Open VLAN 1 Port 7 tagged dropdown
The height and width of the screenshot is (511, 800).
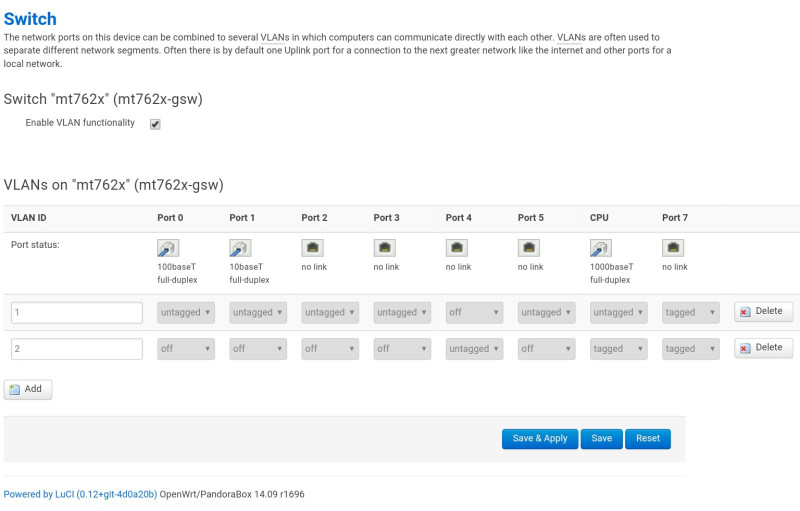(x=691, y=313)
